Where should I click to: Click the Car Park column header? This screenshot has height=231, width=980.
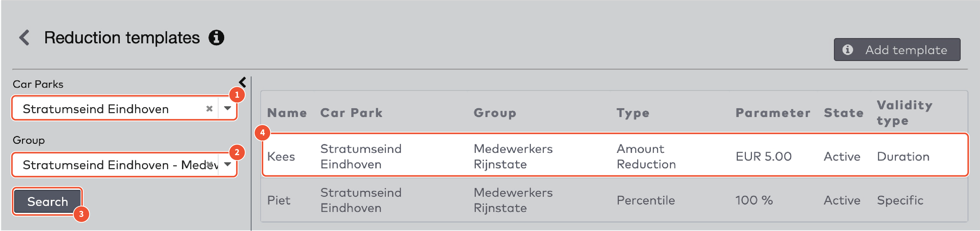point(351,113)
